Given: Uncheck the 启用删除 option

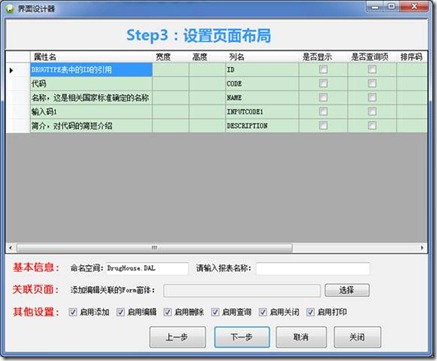Looking at the screenshot, I should [168, 312].
